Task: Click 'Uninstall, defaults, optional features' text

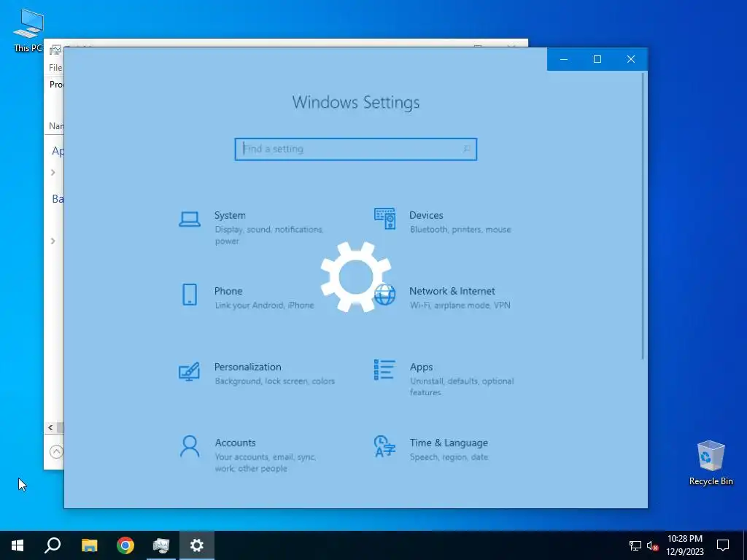Action: (462, 386)
